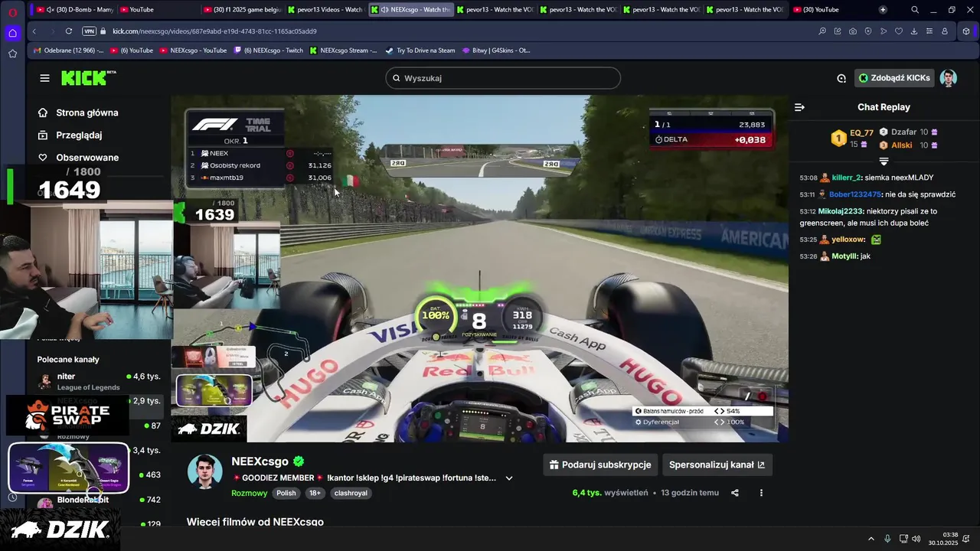Search open tabs magnifier icon
The height and width of the screenshot is (551, 980).
coord(915,10)
